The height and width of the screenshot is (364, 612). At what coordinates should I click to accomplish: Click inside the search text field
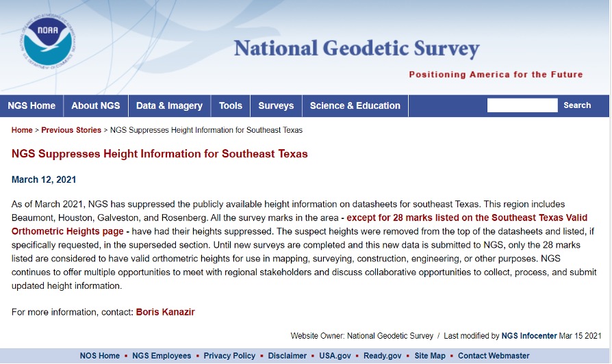click(522, 105)
